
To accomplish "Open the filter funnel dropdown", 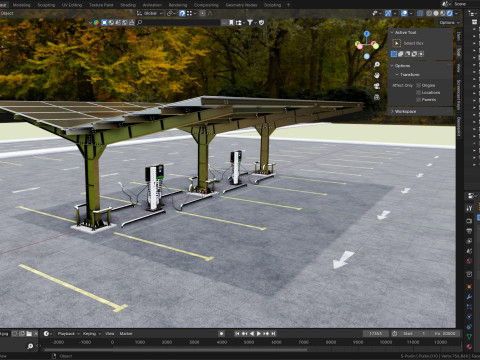I will [x=251, y=22].
